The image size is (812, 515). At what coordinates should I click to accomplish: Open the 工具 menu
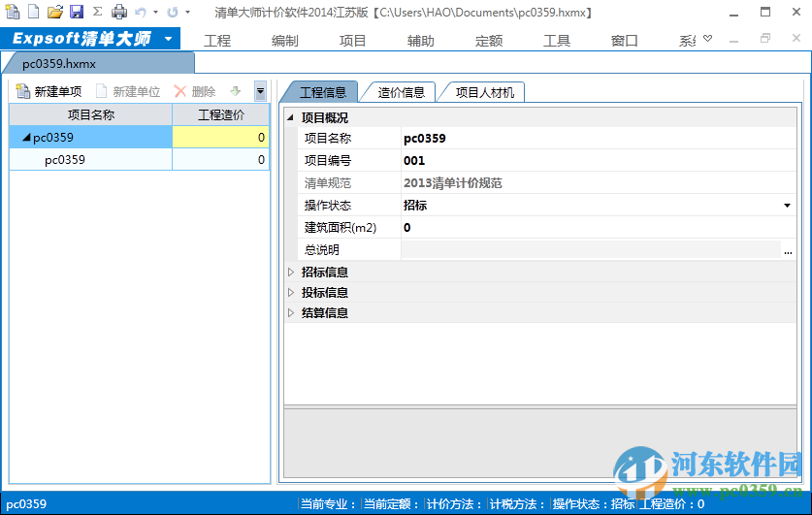(x=557, y=41)
